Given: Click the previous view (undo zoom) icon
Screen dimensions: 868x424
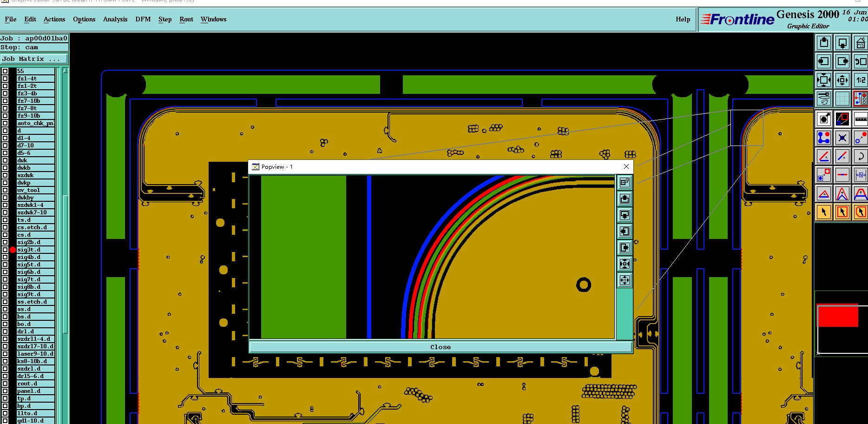Looking at the screenshot, I should click(x=861, y=61).
